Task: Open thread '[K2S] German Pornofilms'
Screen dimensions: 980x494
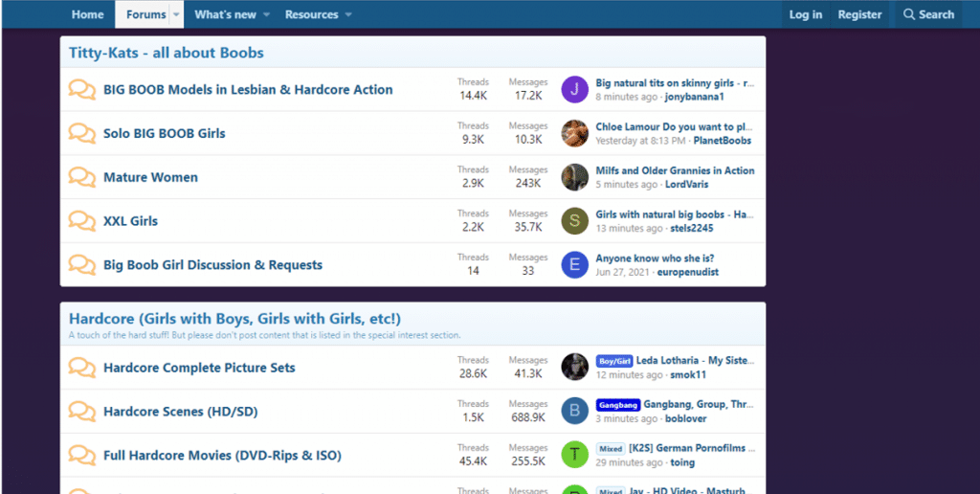Action: click(692, 448)
